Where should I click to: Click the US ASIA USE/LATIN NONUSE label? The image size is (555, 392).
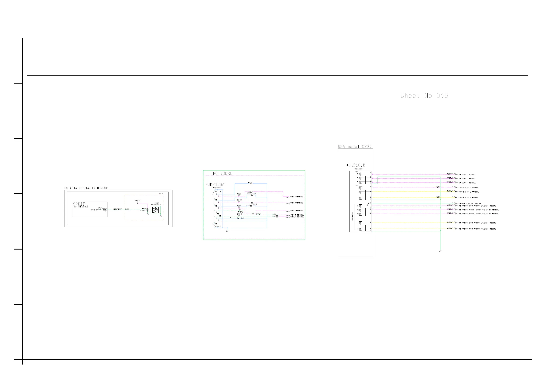point(86,188)
